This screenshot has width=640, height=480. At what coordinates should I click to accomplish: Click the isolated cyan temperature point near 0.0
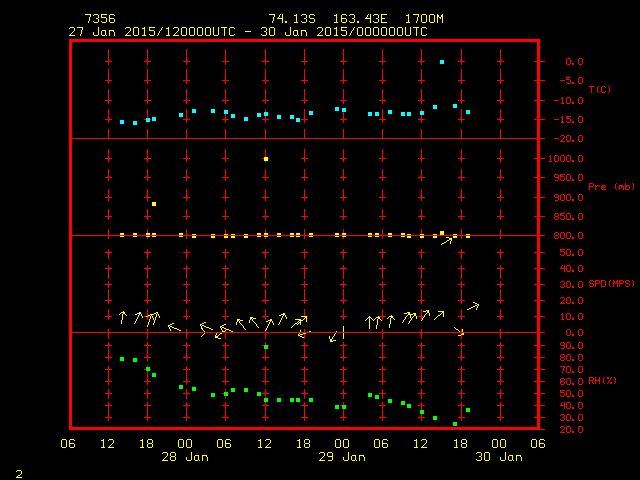click(442, 62)
